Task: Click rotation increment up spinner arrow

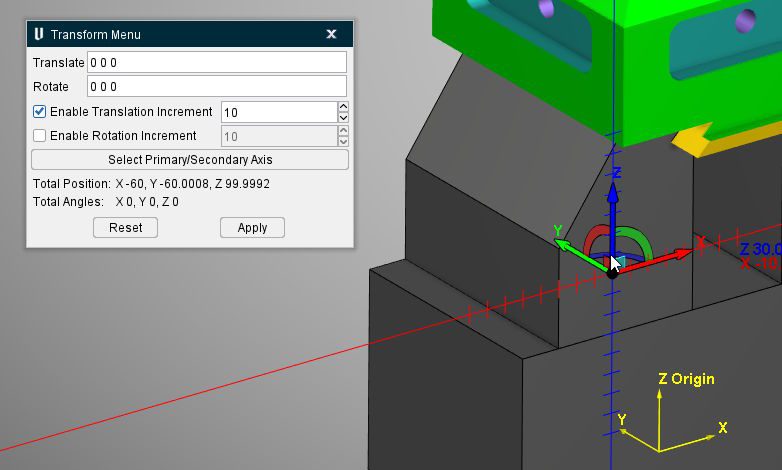Action: coord(343,131)
